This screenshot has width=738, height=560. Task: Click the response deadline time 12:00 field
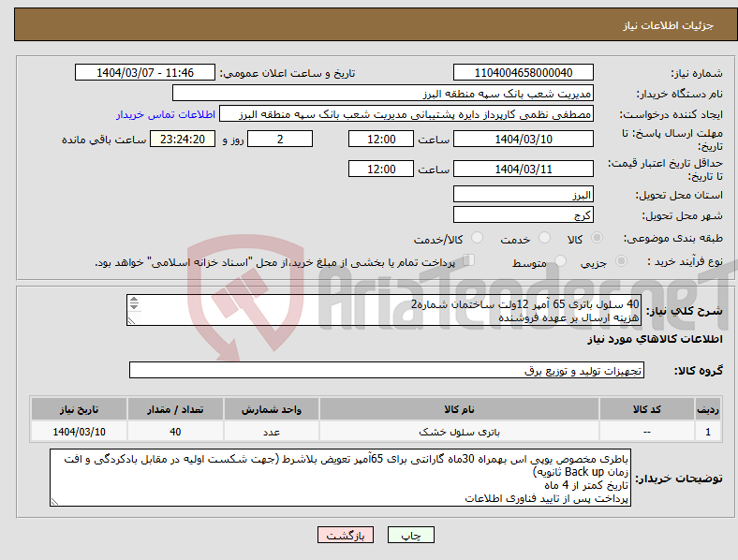pos(381,139)
